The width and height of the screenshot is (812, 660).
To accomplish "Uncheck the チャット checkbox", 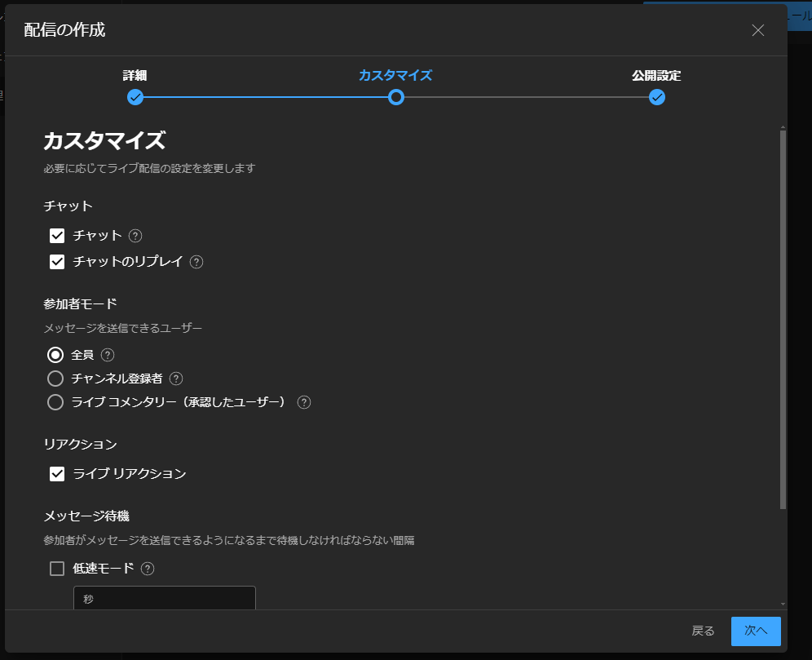I will [57, 236].
